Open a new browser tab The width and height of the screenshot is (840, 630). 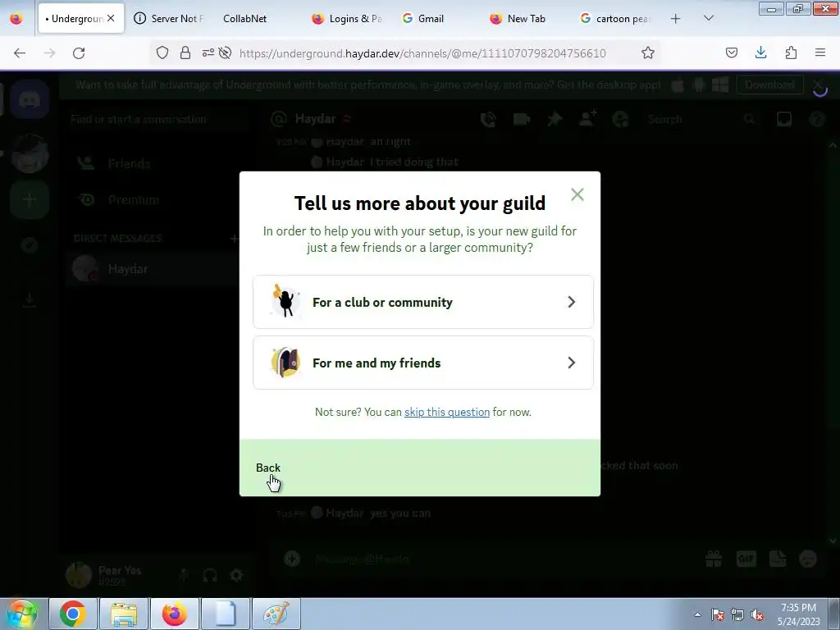pos(676,19)
